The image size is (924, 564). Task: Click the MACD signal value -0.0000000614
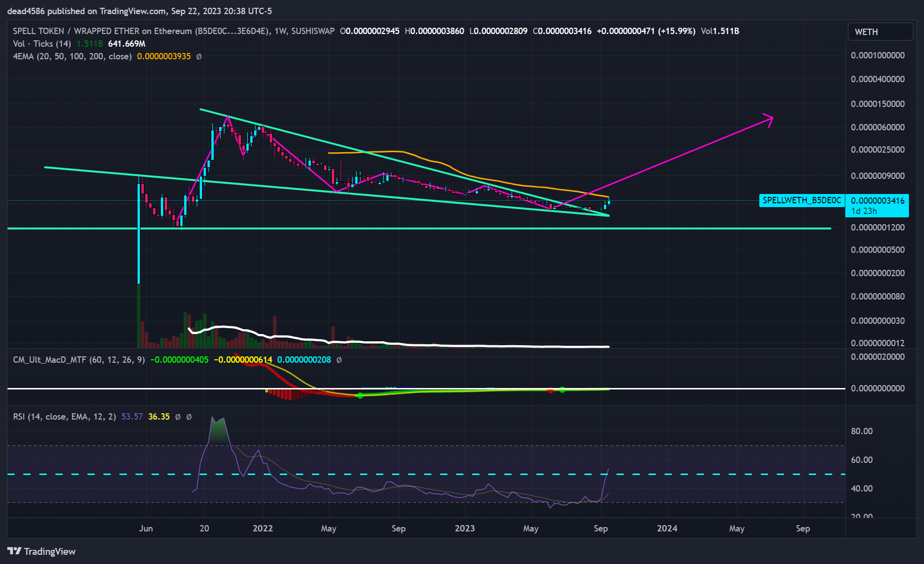click(243, 360)
